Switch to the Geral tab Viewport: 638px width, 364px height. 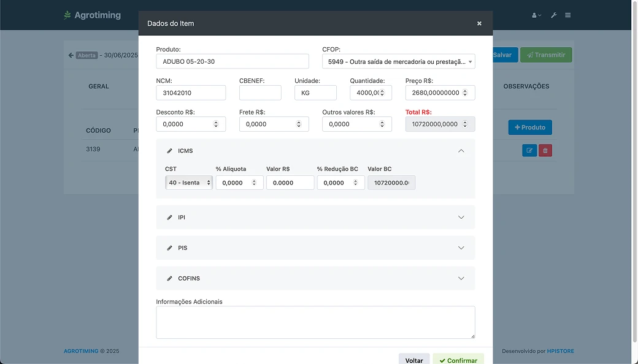coord(99,86)
